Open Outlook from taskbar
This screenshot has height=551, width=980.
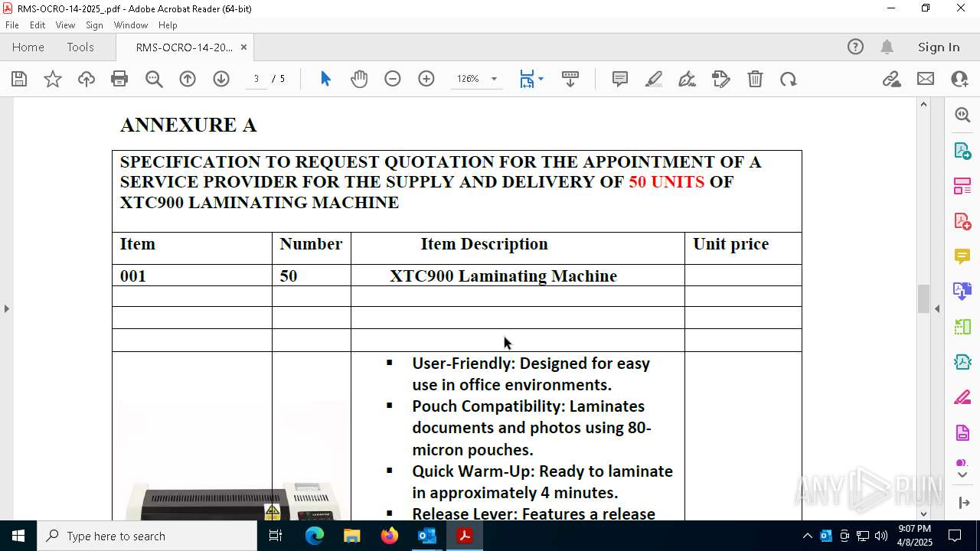point(426,536)
